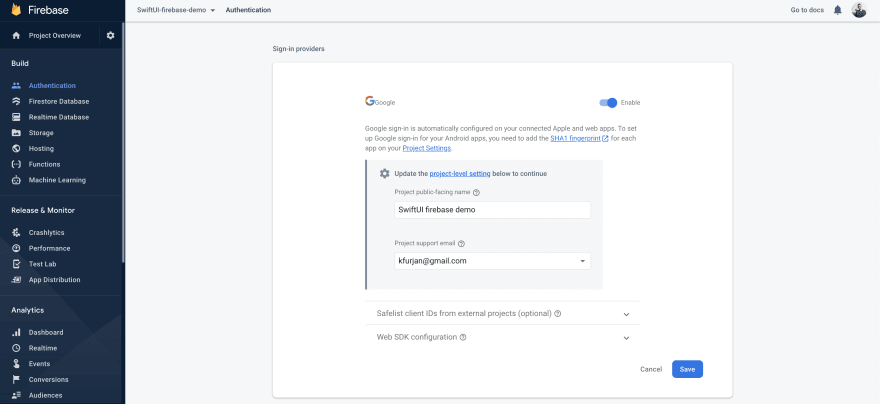The width and height of the screenshot is (880, 404).
Task: Click the Events icon
Action: click(16, 364)
